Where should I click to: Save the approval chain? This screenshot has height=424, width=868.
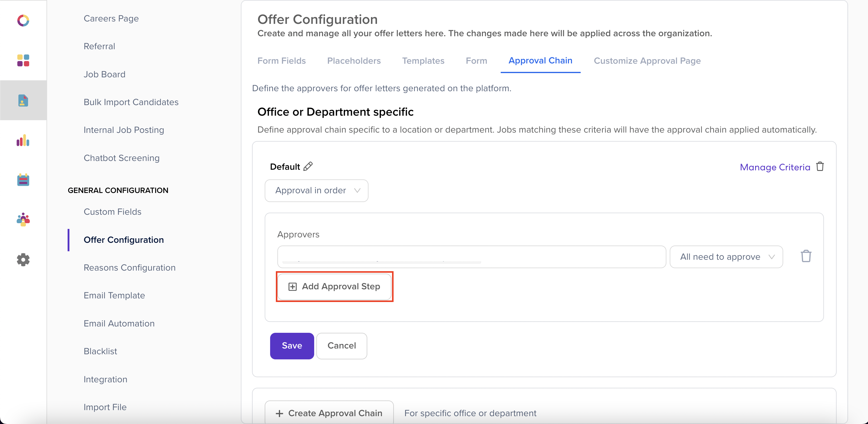tap(292, 346)
